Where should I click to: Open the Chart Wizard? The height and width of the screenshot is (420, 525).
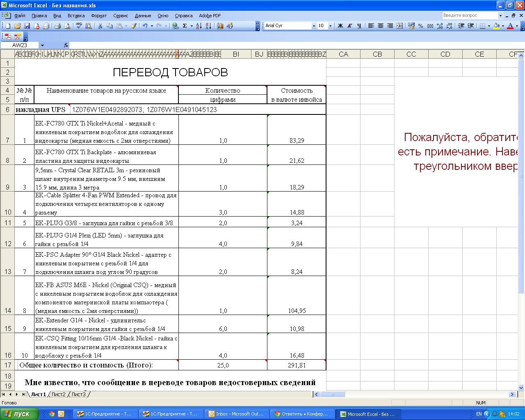(x=220, y=26)
